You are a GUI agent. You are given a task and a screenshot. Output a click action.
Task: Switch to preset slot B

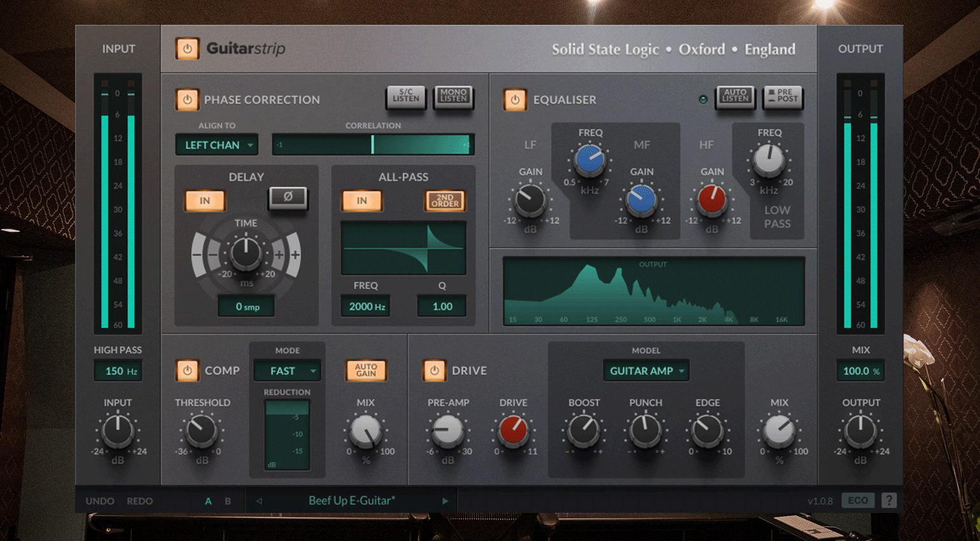point(227,501)
